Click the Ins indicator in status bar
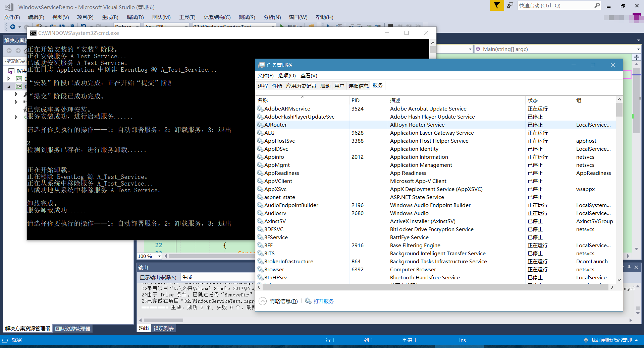 tap(462, 340)
